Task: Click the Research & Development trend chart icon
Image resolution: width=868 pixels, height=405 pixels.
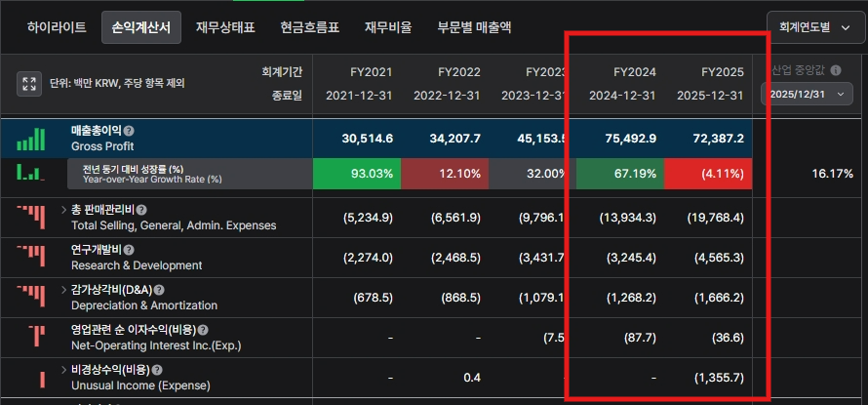Action: coord(30,257)
